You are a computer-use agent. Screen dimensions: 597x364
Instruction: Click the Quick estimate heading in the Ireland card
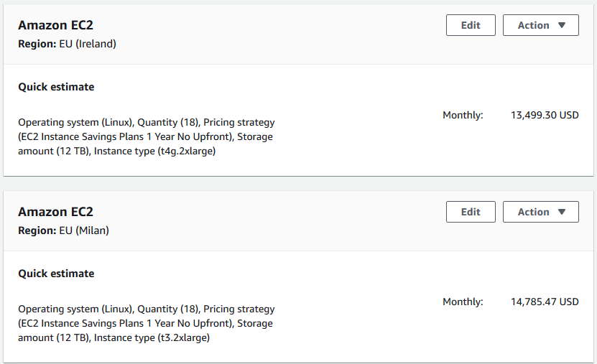(56, 87)
